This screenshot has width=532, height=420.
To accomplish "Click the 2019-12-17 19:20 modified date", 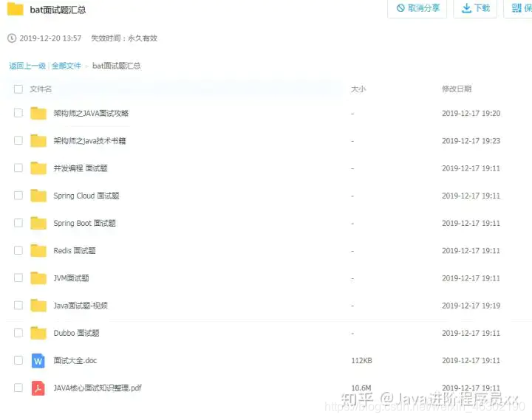I will 471,113.
